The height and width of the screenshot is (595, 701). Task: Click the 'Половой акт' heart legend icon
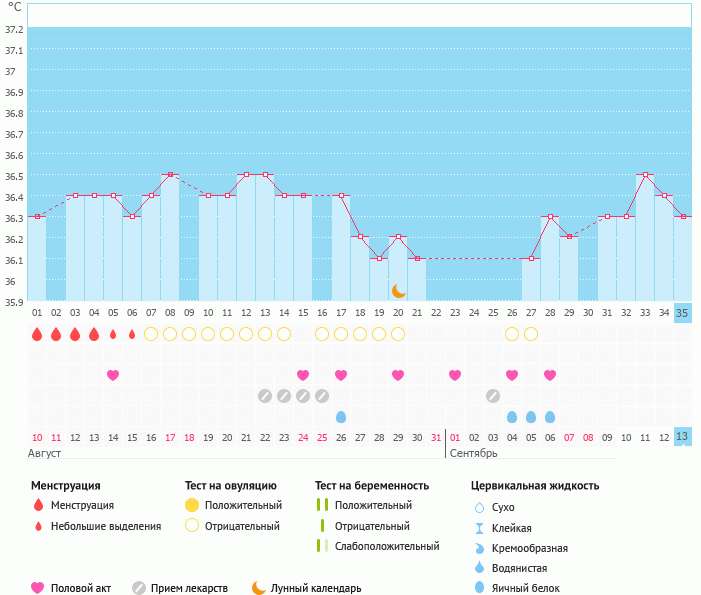click(38, 588)
